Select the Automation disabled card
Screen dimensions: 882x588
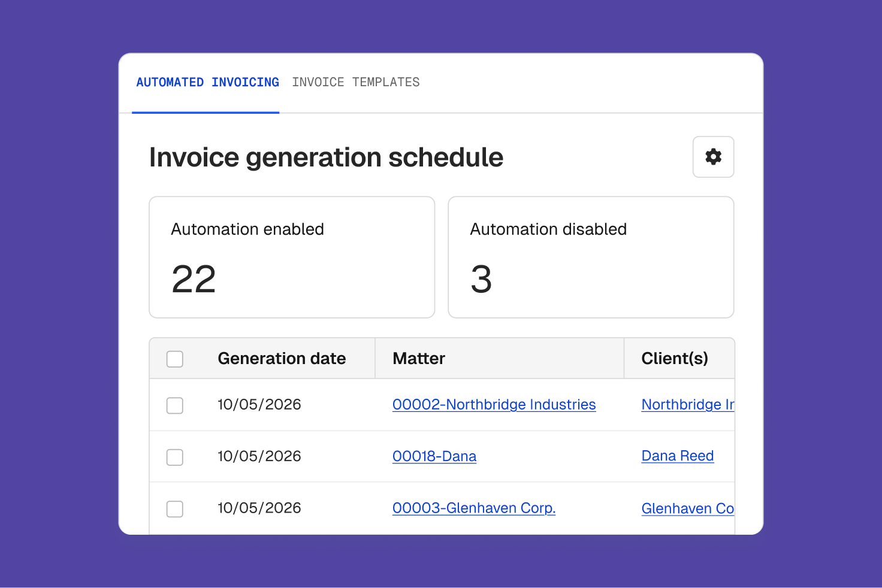pos(591,257)
